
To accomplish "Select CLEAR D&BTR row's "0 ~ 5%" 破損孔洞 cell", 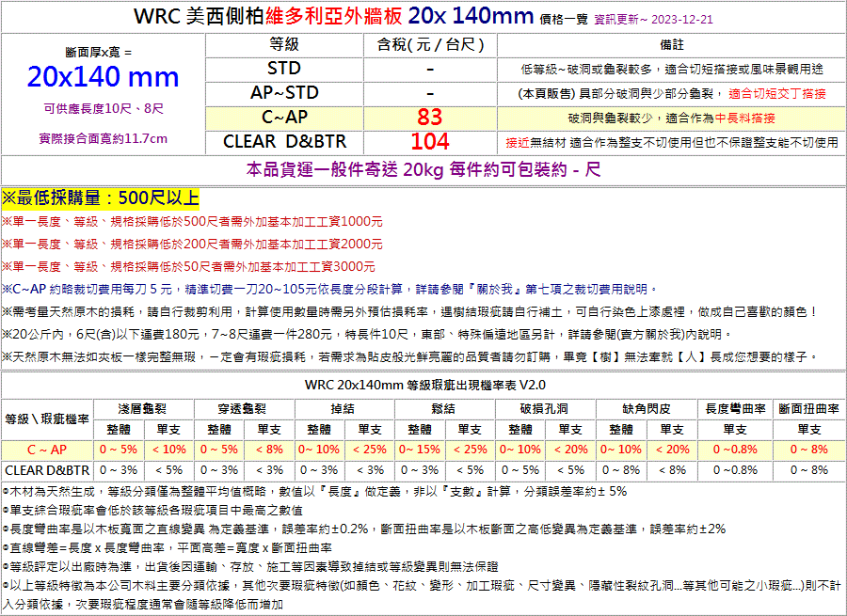I will 520,470.
